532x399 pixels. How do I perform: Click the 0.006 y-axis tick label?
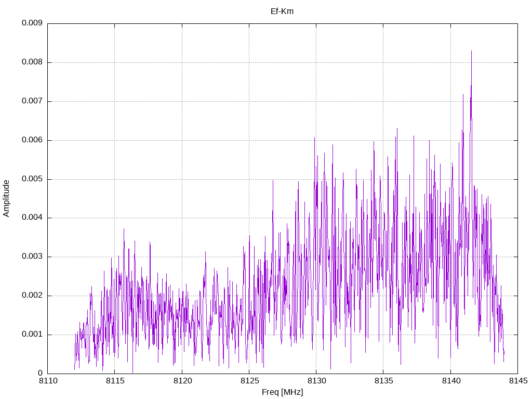pyautogui.click(x=32, y=140)
